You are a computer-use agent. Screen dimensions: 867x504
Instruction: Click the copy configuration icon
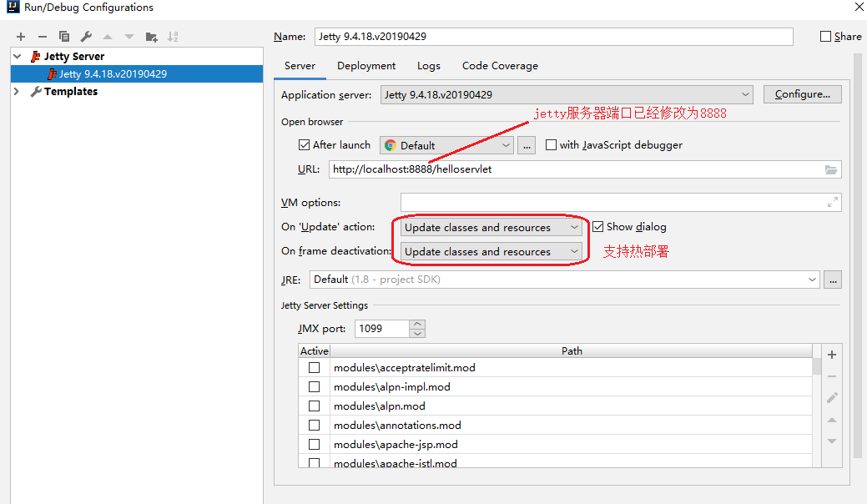tap(64, 37)
